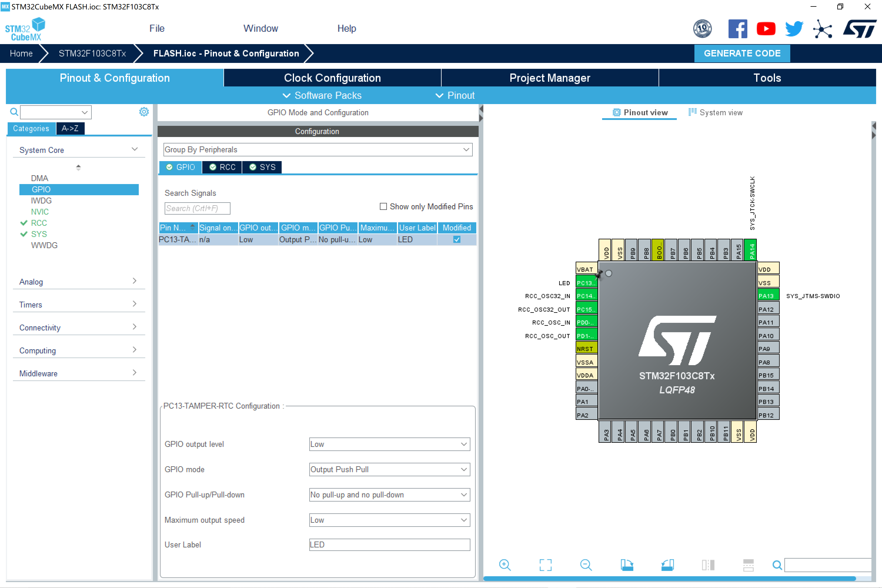This screenshot has width=882, height=588.
Task: Open the Group By Peripherals dropdown
Action: click(x=318, y=150)
